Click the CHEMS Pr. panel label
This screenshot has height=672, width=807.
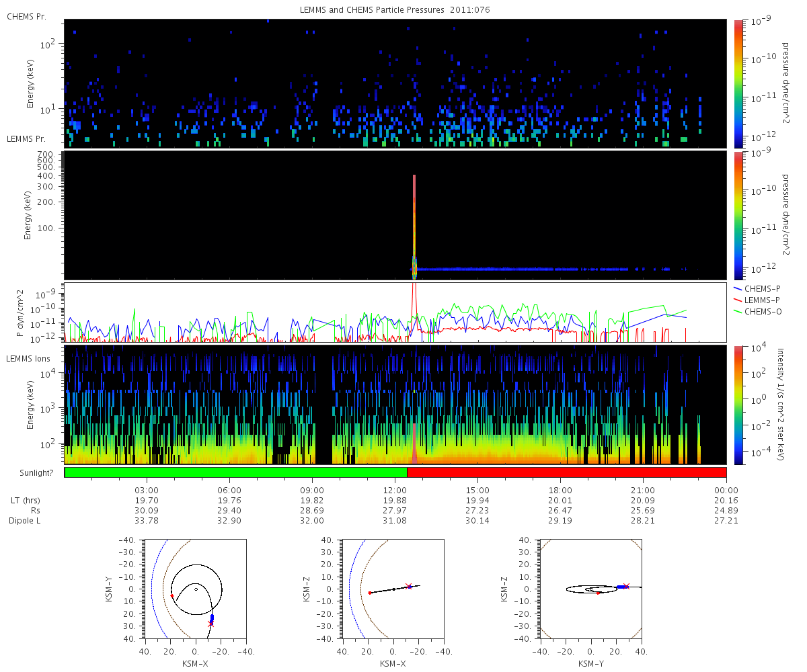[x=26, y=16]
